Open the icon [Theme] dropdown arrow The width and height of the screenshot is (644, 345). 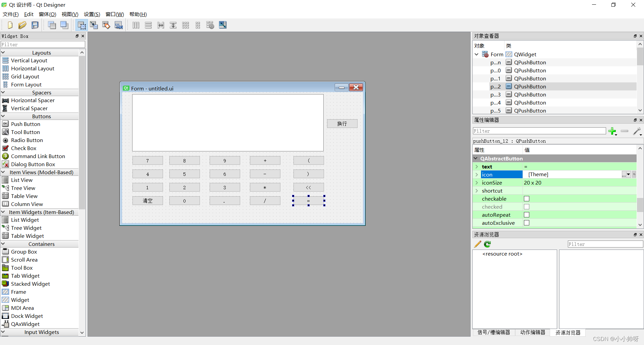(x=629, y=175)
